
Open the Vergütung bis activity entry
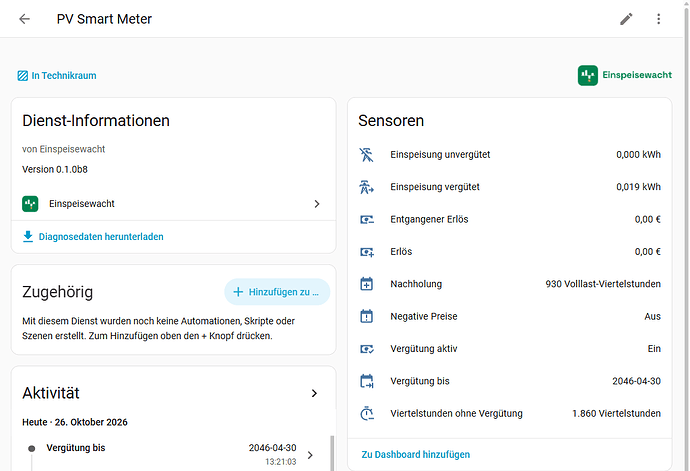pos(172,453)
